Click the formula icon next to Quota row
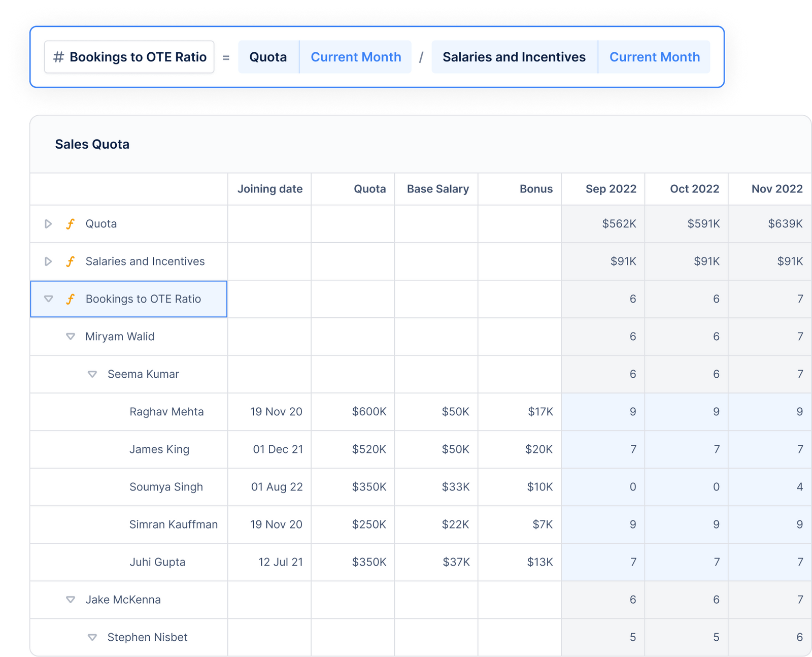 coord(71,223)
